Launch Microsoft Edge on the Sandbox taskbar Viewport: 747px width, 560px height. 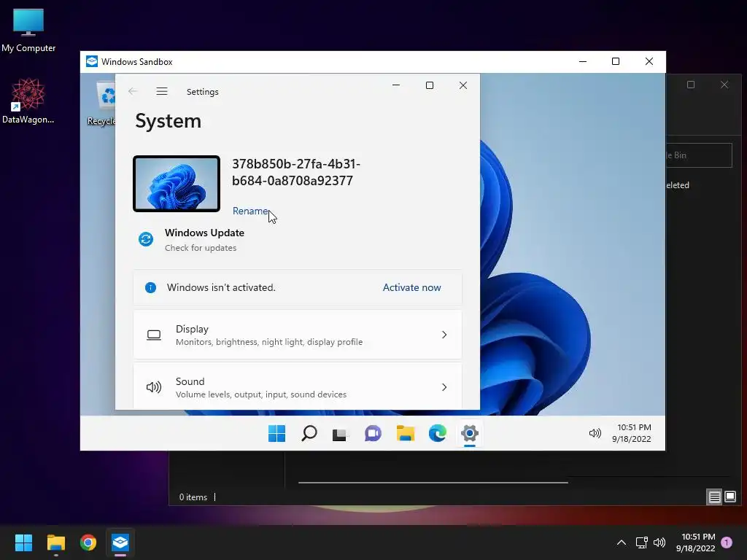click(x=438, y=433)
